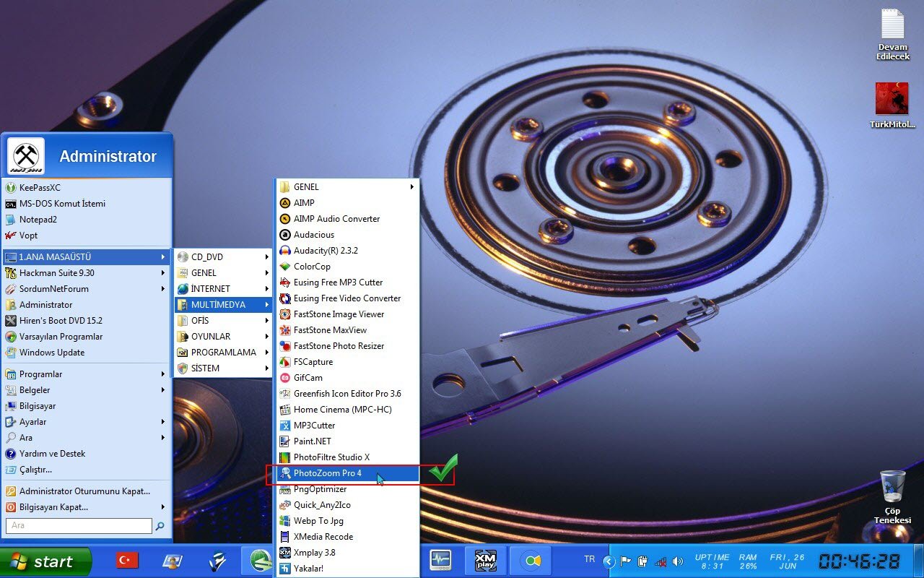The image size is (924, 578).
Task: Select the Çöp Tenekesi recycle bin
Action: [x=893, y=496]
